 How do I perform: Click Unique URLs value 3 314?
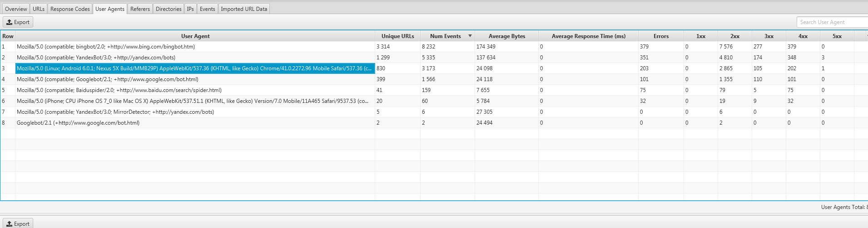point(383,47)
